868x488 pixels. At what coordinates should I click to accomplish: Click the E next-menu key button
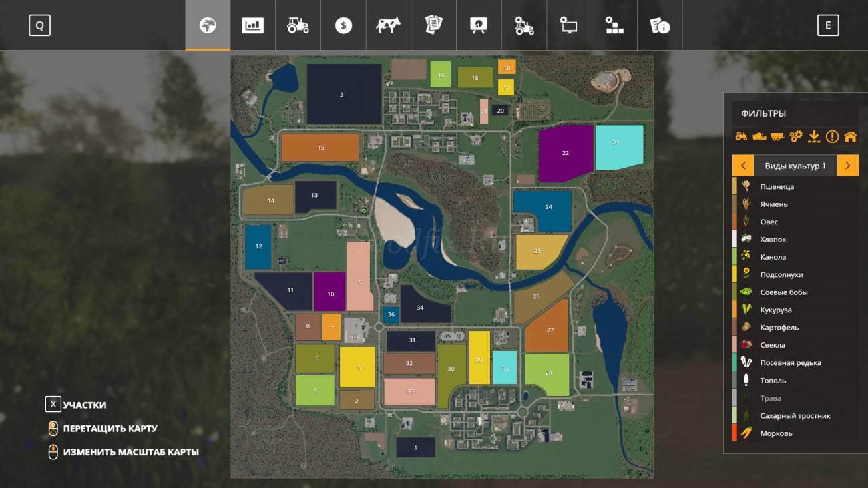828,25
